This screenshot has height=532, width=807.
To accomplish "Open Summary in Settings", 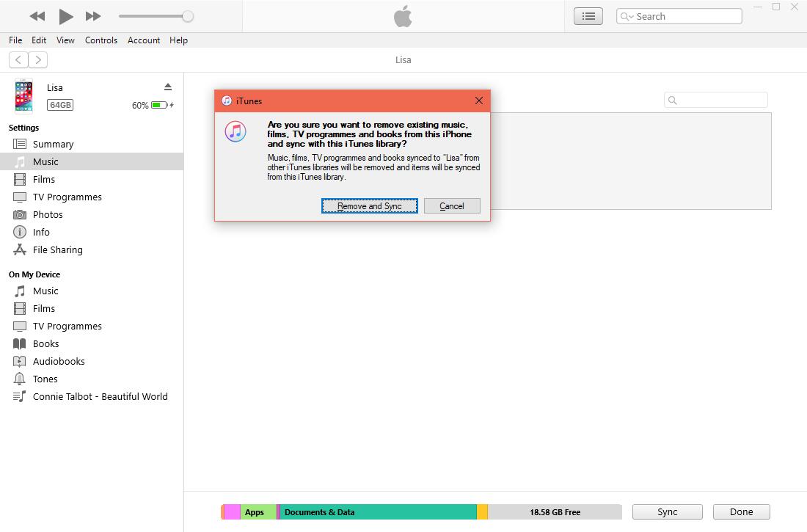I will 92,145.
